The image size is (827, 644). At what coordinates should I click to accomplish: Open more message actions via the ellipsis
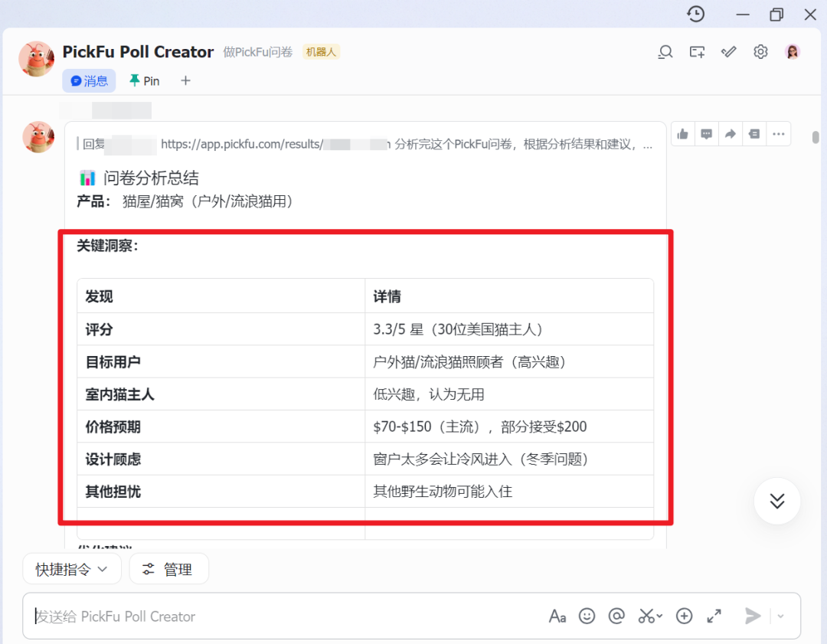coord(779,133)
